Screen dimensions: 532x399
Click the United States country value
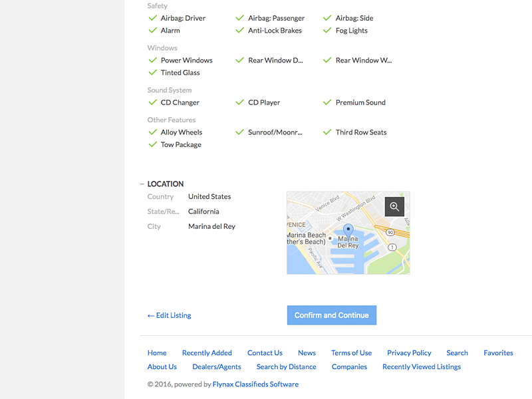[x=209, y=196]
